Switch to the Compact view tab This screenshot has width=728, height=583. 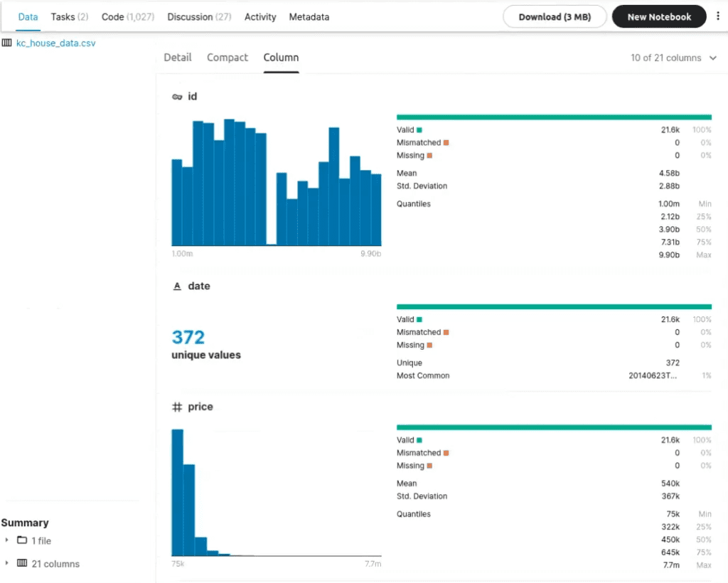(x=227, y=58)
